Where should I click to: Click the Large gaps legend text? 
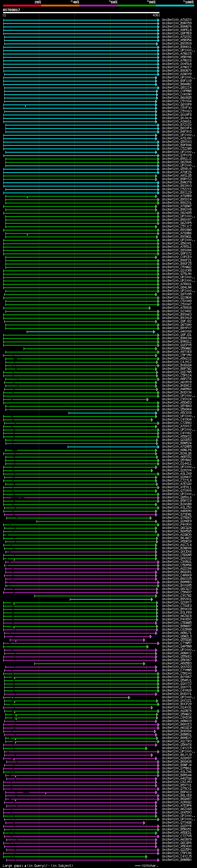[x=38, y=866]
